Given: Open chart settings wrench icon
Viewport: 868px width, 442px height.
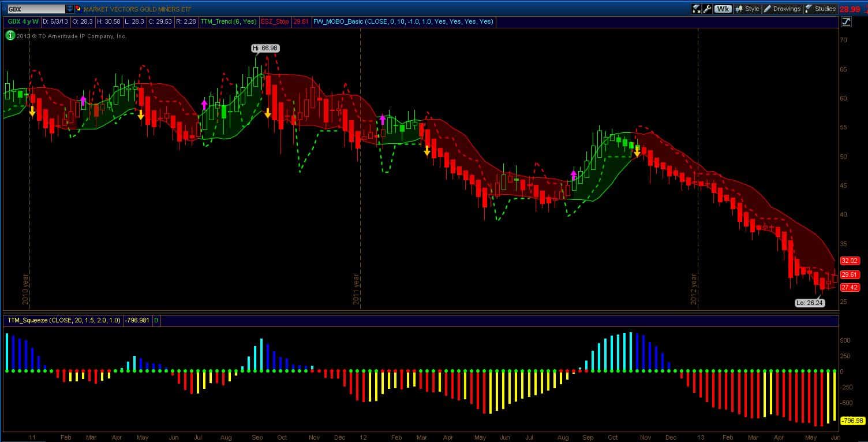Looking at the screenshot, I should pyautogui.click(x=707, y=9).
